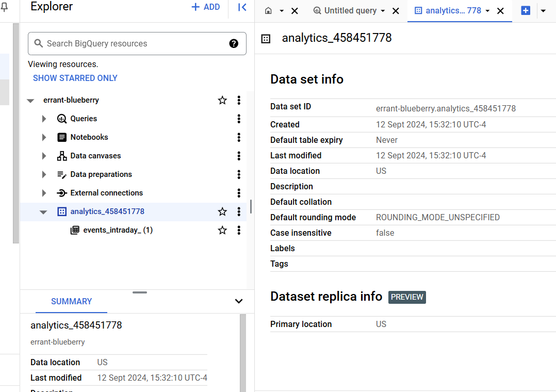556x392 pixels.
Task: Open actions menu for events_intraday_
Action: click(x=239, y=230)
